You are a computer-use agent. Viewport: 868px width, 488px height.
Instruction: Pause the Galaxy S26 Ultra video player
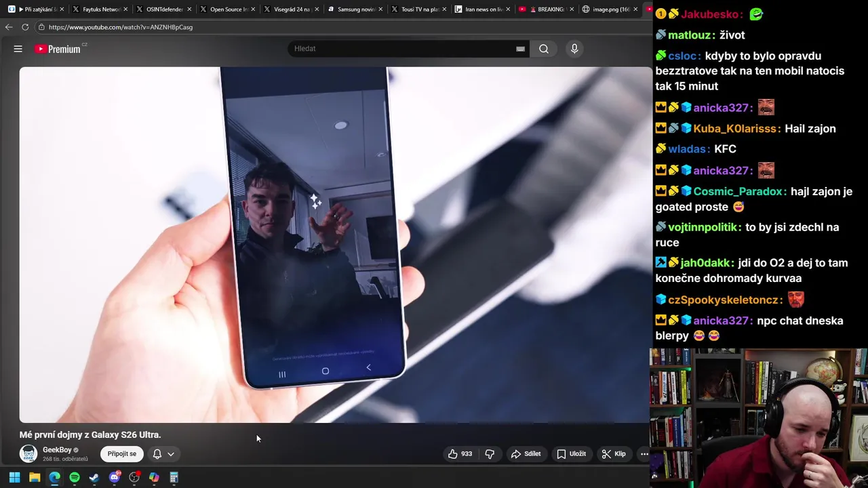[x=335, y=244]
